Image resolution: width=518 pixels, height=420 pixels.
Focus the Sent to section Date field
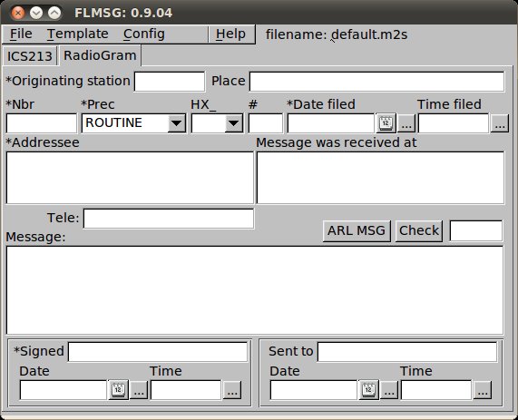coord(314,390)
